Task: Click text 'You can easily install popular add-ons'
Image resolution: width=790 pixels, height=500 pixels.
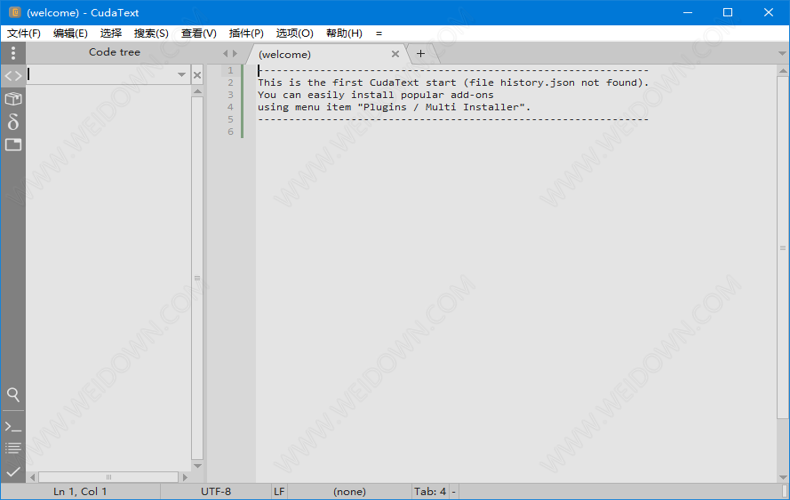Action: pos(375,95)
